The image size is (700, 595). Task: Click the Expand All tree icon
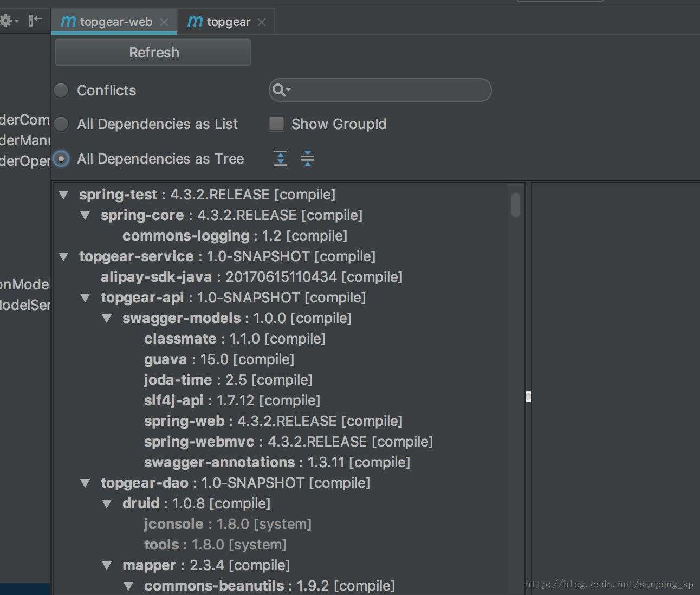[281, 158]
